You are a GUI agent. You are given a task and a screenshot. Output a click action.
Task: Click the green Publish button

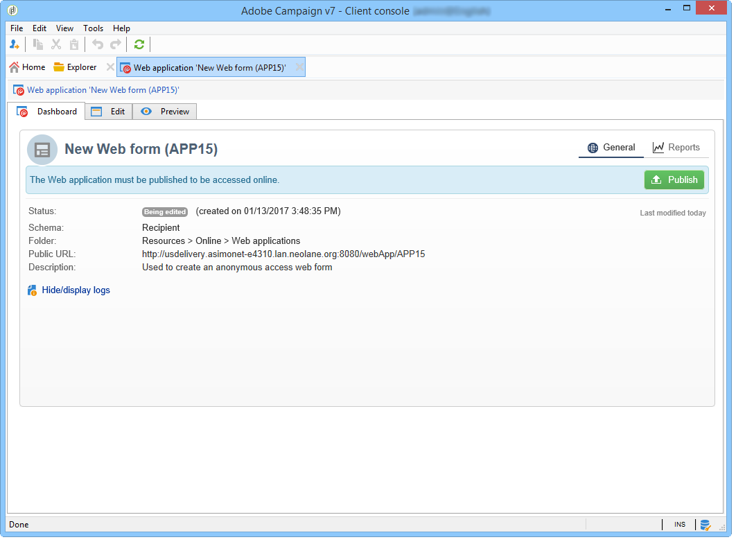pyautogui.click(x=674, y=180)
